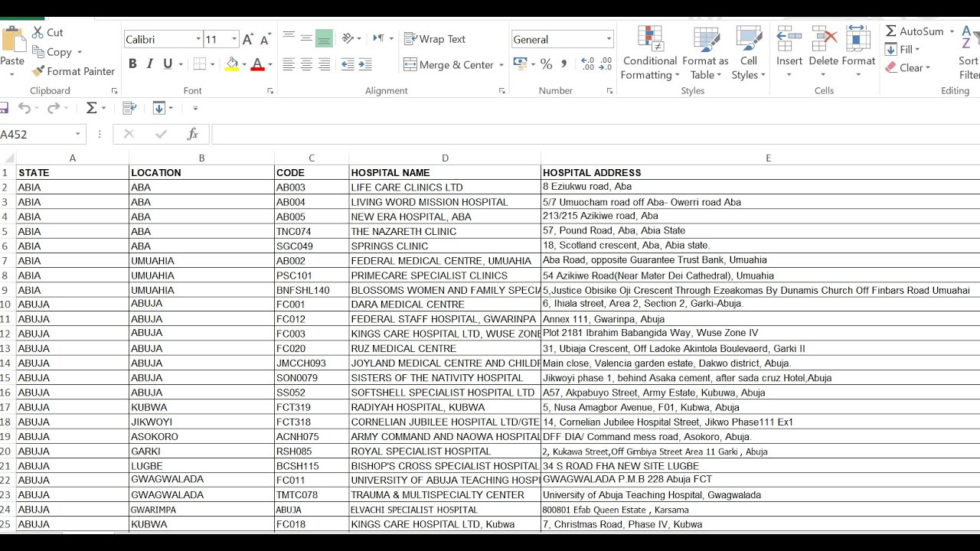Screen dimensions: 980x551
Task: Increase decimal places
Action: pos(587,64)
